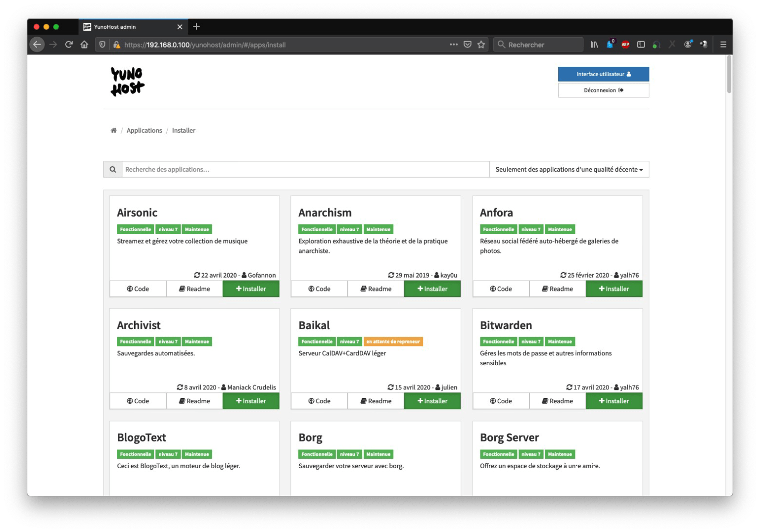Open the page actions ellipsis menu
The width and height of the screenshot is (760, 532).
pyautogui.click(x=453, y=45)
